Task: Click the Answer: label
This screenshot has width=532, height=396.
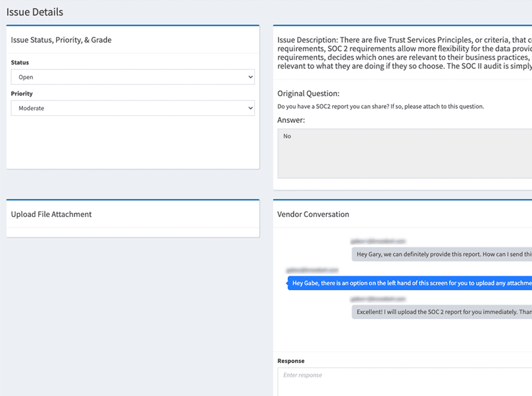Action: point(291,120)
